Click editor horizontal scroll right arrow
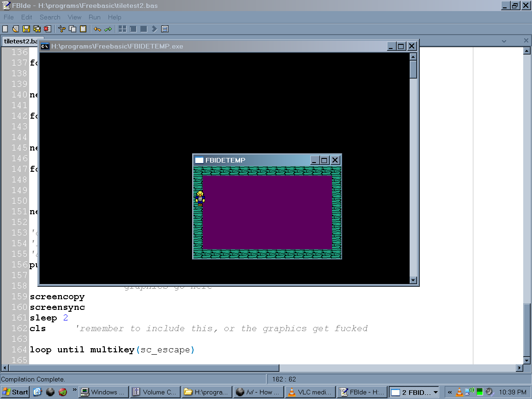The image size is (532, 399). [520, 368]
